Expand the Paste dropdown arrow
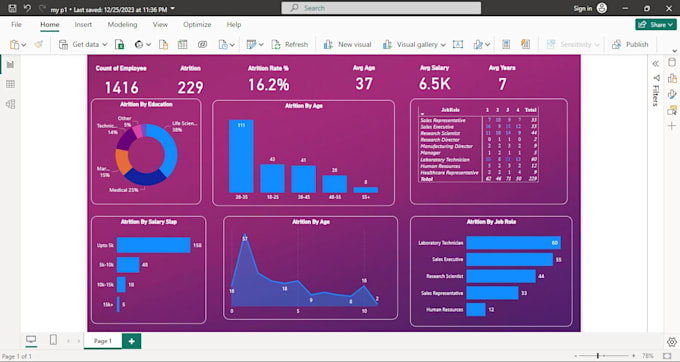This screenshot has height=362, width=680. click(x=23, y=45)
